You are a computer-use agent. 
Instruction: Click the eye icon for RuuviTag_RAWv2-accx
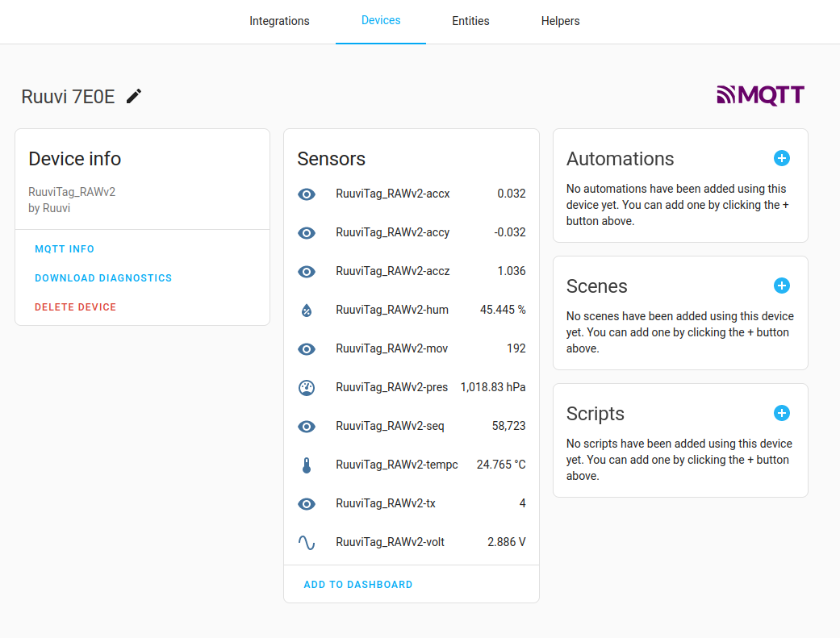click(307, 194)
